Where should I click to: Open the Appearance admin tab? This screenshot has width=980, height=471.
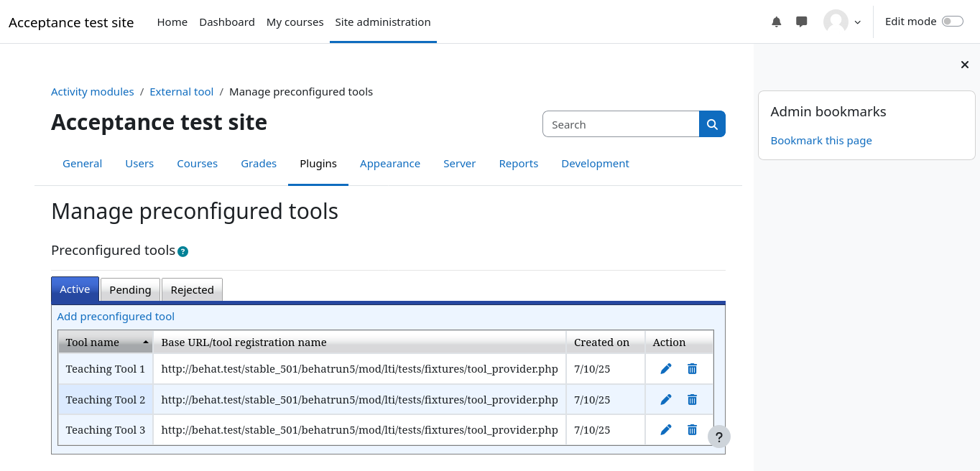pos(390,164)
